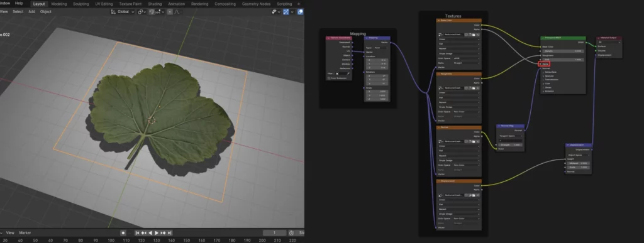
Task: Play the animation forward
Action: point(157,233)
